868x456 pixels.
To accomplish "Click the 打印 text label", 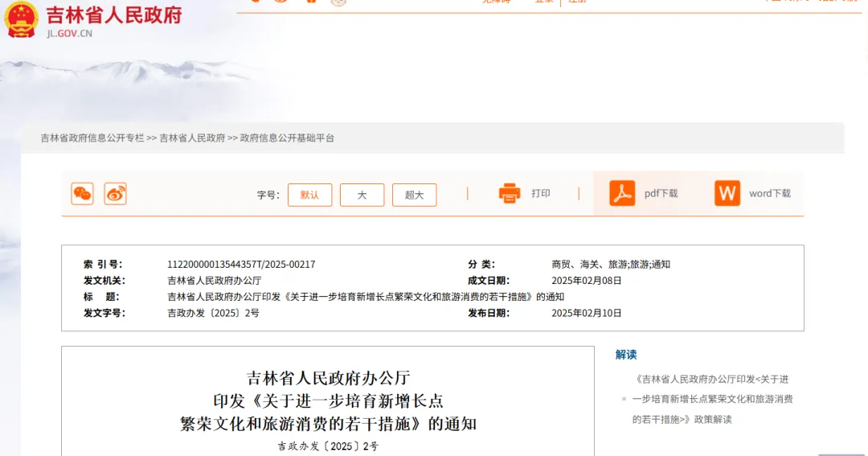I will tap(541, 194).
